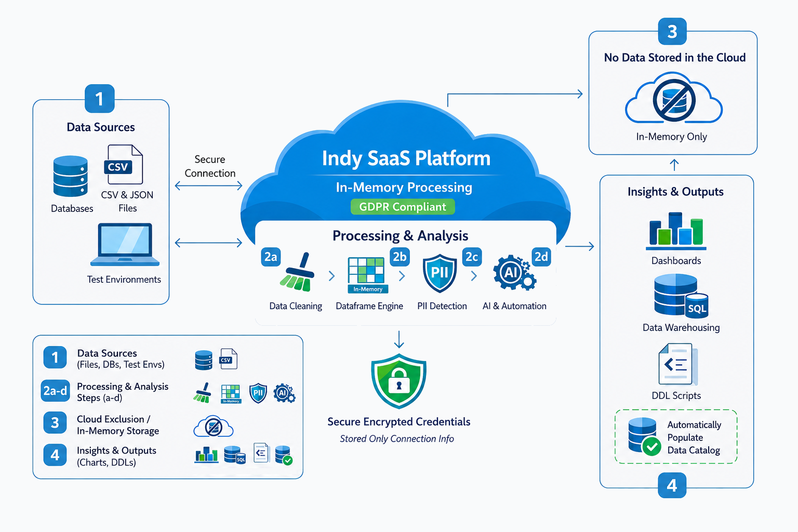Viewport: 798px width, 532px height.
Task: Click the CSV & JSON Files label
Action: coord(127,202)
